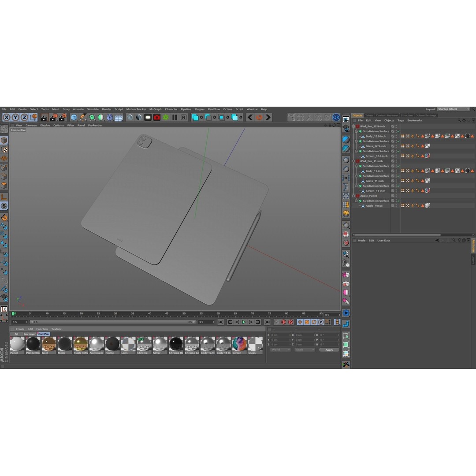476x476 pixels.
Task: Click the object manager home path icon
Action: coord(464,120)
